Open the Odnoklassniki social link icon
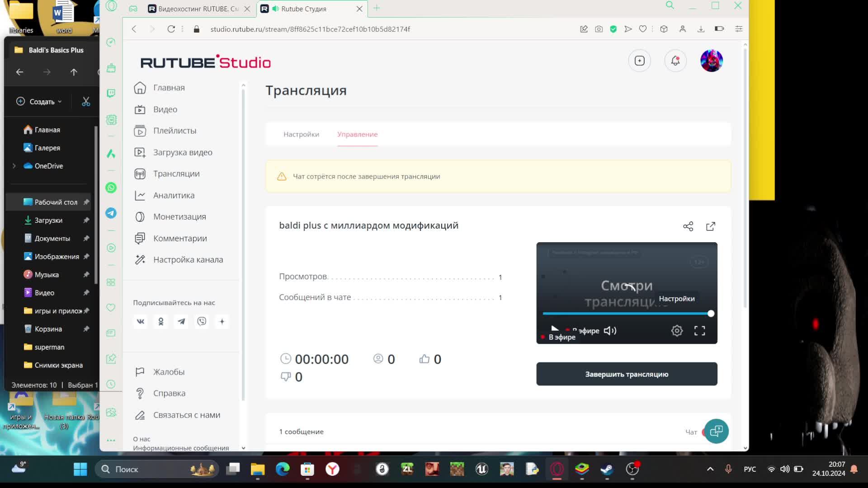868x488 pixels. (161, 321)
